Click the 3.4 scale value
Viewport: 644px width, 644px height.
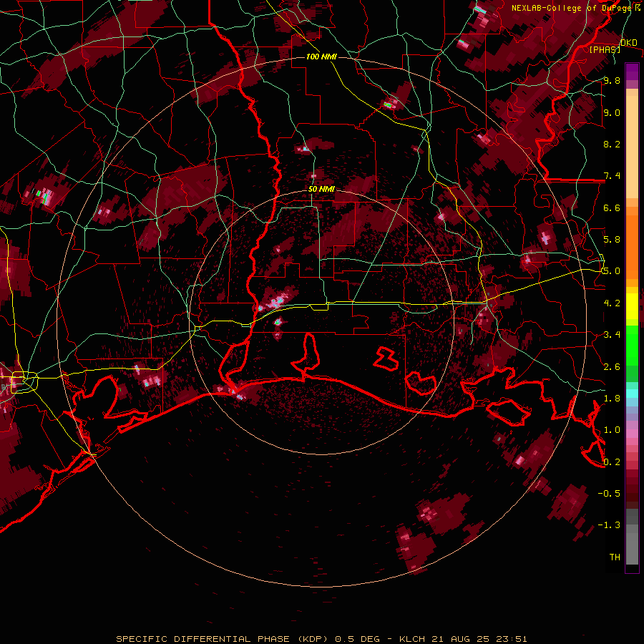(x=612, y=335)
